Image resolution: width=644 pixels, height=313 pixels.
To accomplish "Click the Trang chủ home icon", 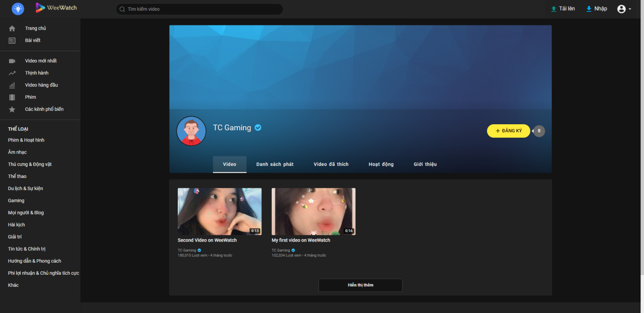I will [12, 28].
